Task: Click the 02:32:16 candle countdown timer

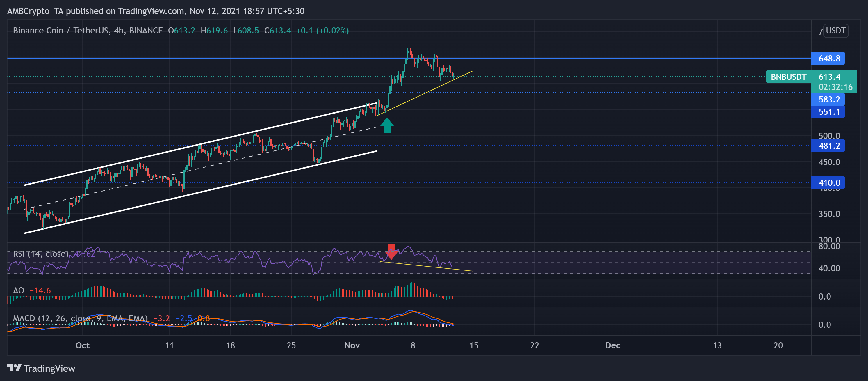Action: [835, 87]
